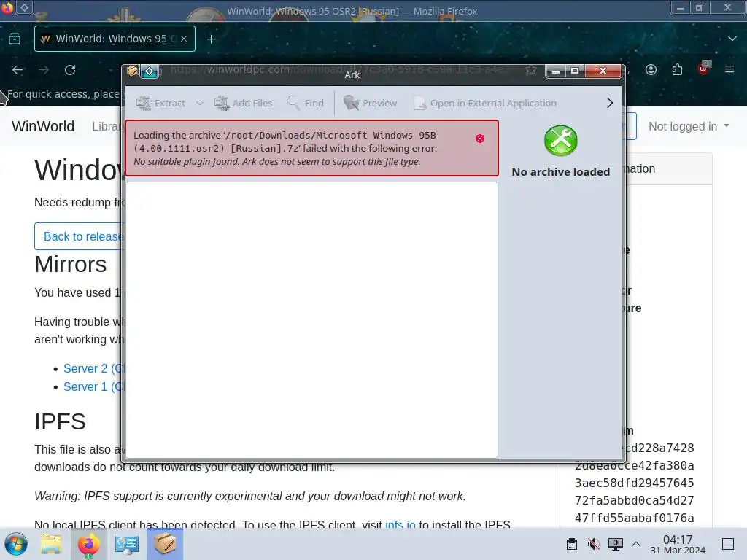
Task: Toggle Ark window keep-on-all-desktops pin icon
Action: pyautogui.click(x=149, y=71)
